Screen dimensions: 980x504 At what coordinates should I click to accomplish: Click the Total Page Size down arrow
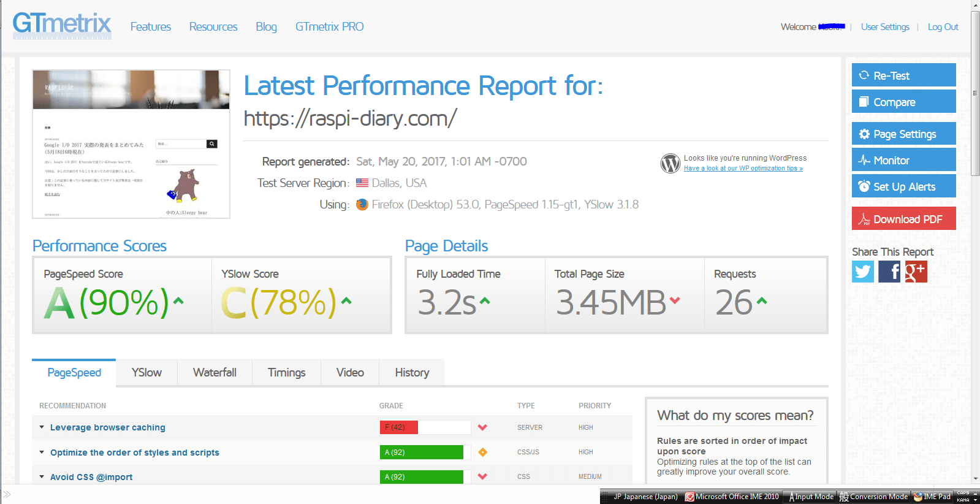[x=675, y=300]
